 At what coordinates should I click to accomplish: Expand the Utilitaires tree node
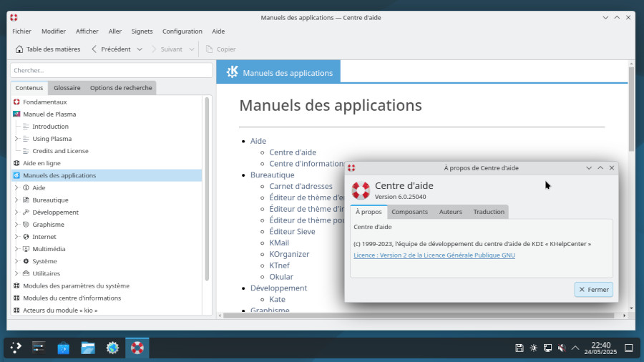[16, 274]
